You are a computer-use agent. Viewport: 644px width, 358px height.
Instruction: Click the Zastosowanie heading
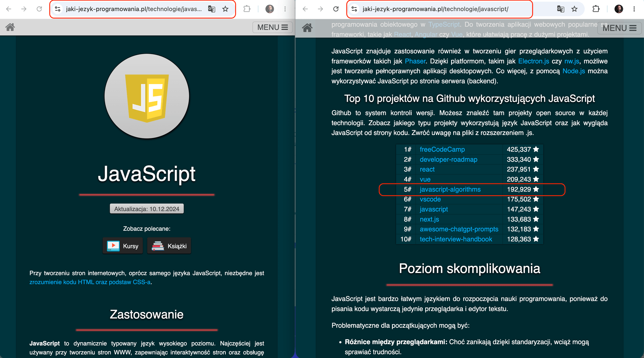pyautogui.click(x=147, y=315)
